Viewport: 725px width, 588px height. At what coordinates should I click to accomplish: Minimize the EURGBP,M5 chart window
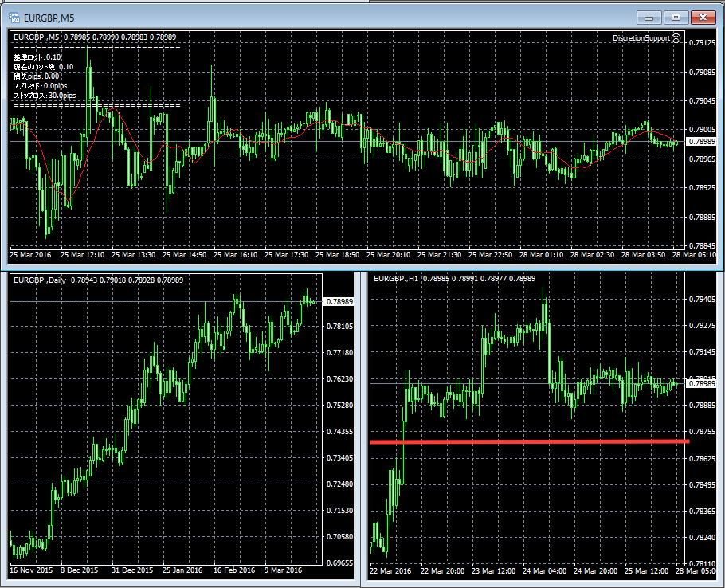click(650, 17)
